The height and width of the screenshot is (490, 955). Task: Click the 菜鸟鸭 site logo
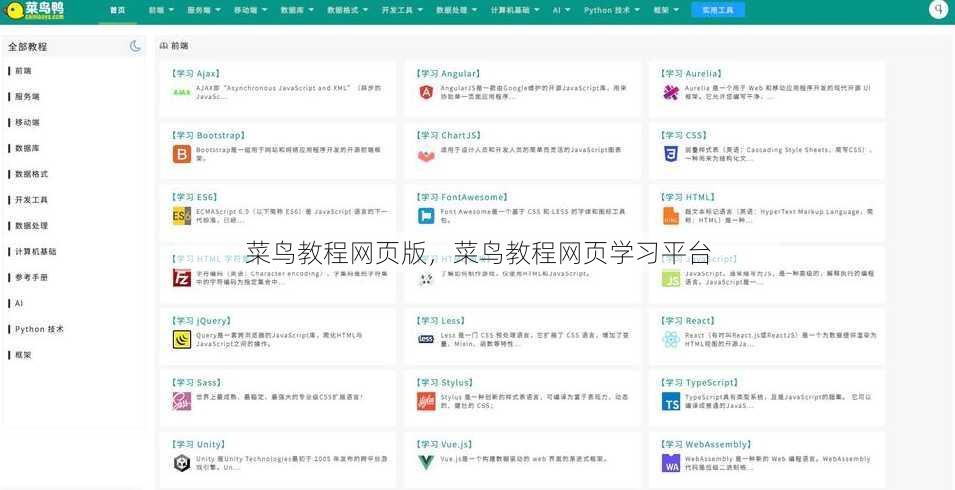(x=35, y=10)
